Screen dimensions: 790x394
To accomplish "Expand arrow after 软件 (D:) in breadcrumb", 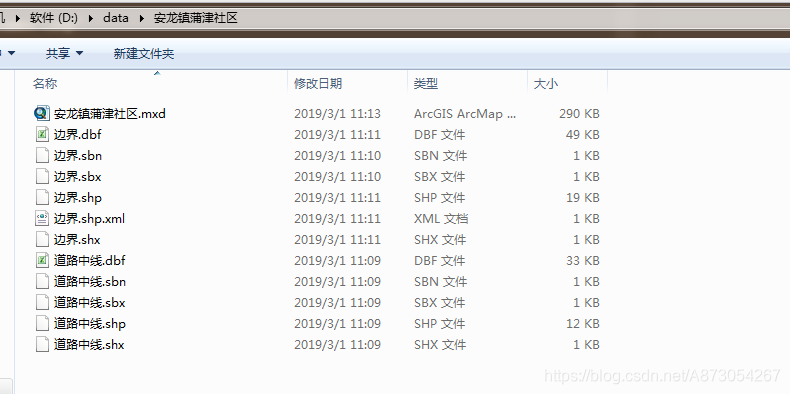I will pos(91,19).
